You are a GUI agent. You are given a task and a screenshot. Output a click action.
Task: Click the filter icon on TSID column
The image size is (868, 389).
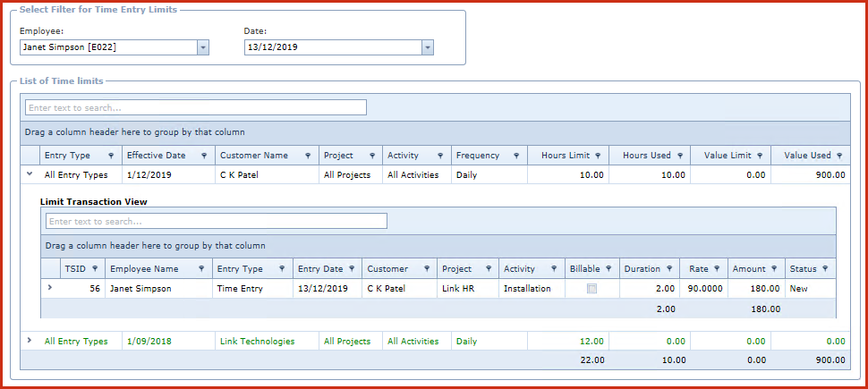(x=94, y=269)
